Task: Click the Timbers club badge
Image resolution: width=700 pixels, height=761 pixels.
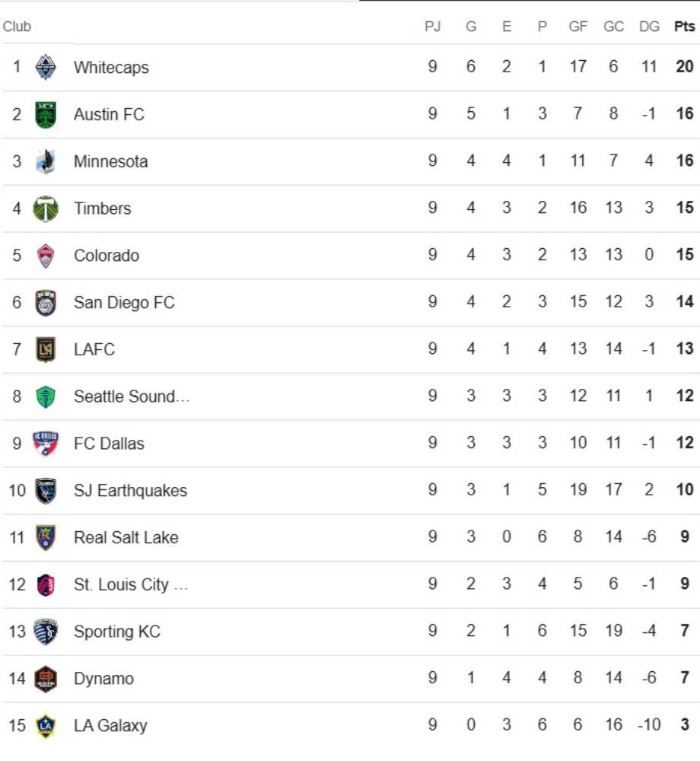Action: (x=46, y=209)
